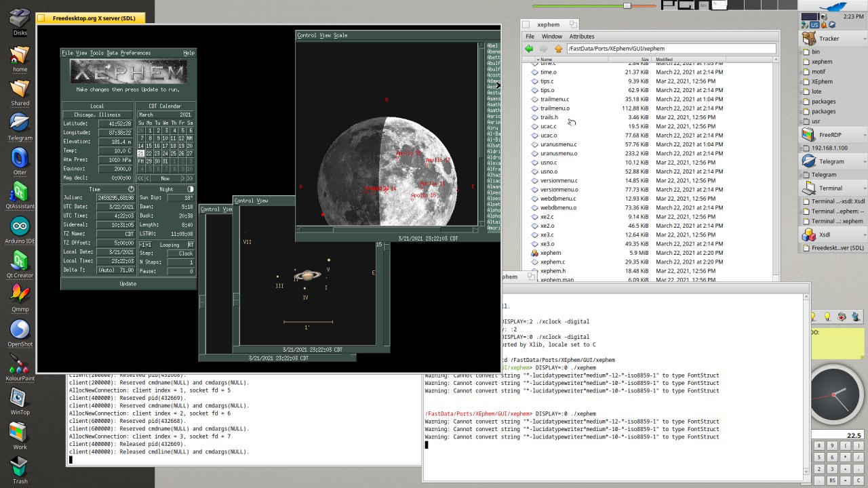Open the home folder desktop icon
The height and width of the screenshot is (488, 868).
20,57
